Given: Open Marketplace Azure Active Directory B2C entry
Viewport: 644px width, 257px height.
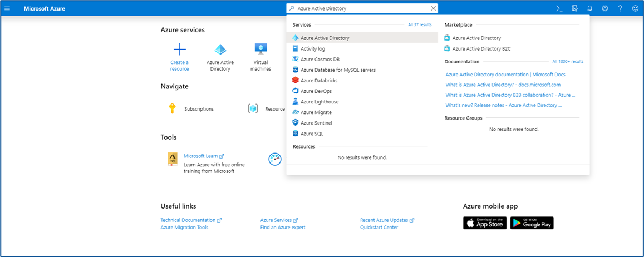Looking at the screenshot, I should 481,49.
